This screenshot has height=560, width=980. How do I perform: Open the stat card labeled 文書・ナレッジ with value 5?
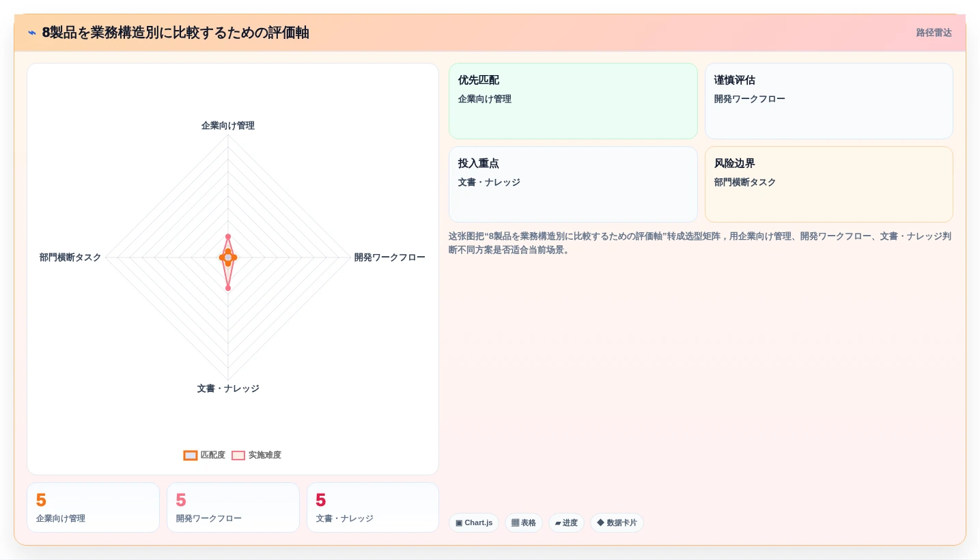point(373,507)
